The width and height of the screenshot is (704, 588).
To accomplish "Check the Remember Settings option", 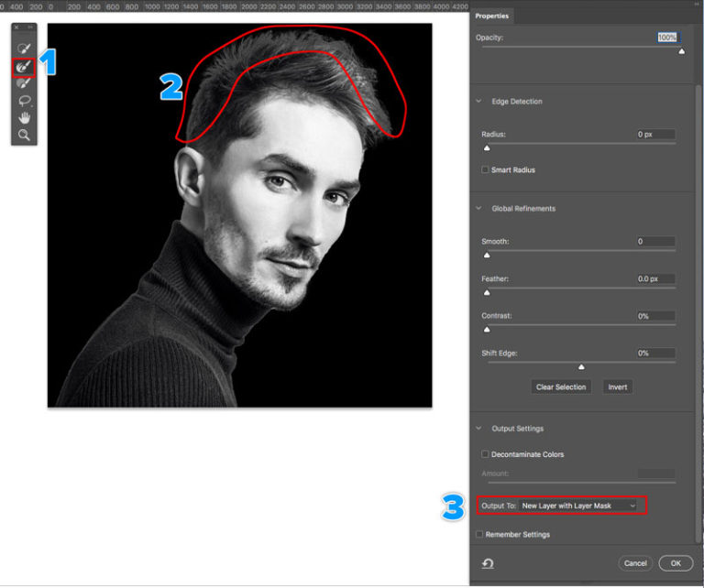I will tap(479, 535).
